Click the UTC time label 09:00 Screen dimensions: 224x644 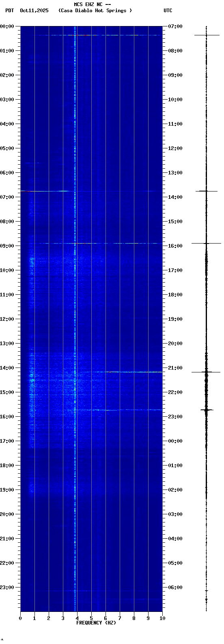click(175, 75)
